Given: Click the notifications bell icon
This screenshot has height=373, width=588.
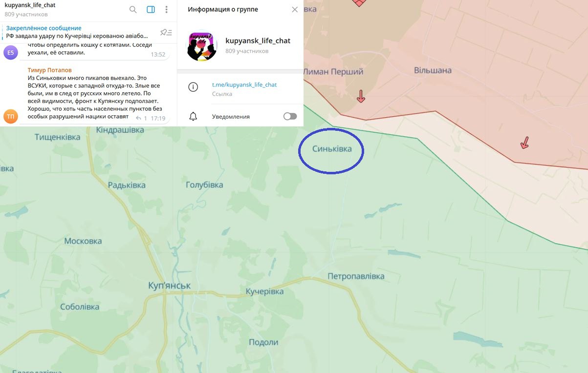Looking at the screenshot, I should click(193, 116).
